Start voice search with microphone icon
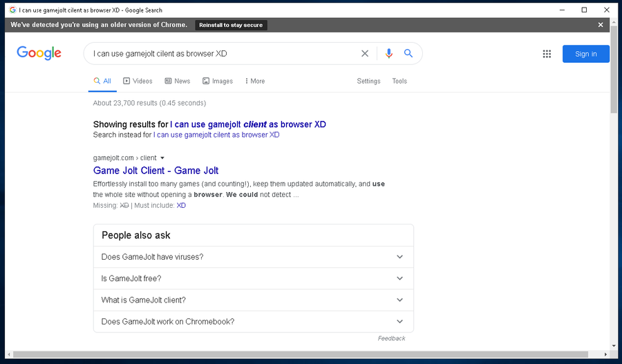Viewport: 622px width, 364px height. [x=388, y=54]
